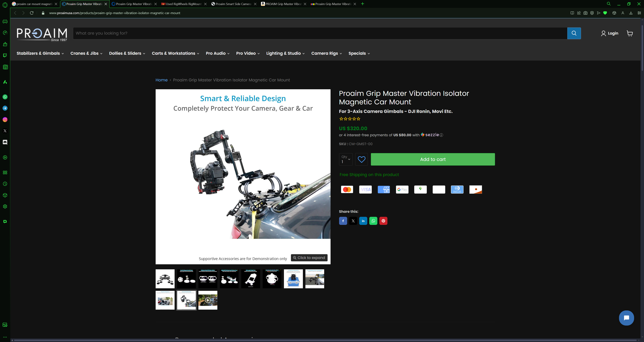The width and height of the screenshot is (644, 342).
Task: Click the horizontal scrollbar at page bottom
Action: pyautogui.click(x=325, y=340)
